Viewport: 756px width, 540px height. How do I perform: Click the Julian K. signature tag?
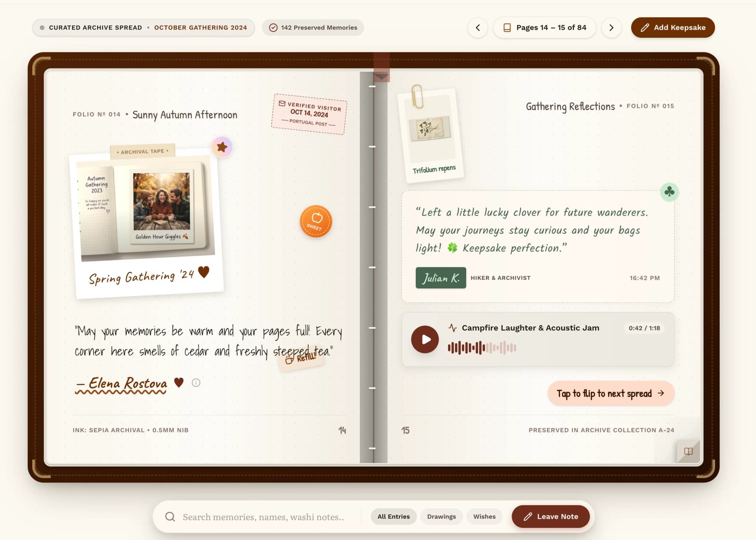(441, 278)
